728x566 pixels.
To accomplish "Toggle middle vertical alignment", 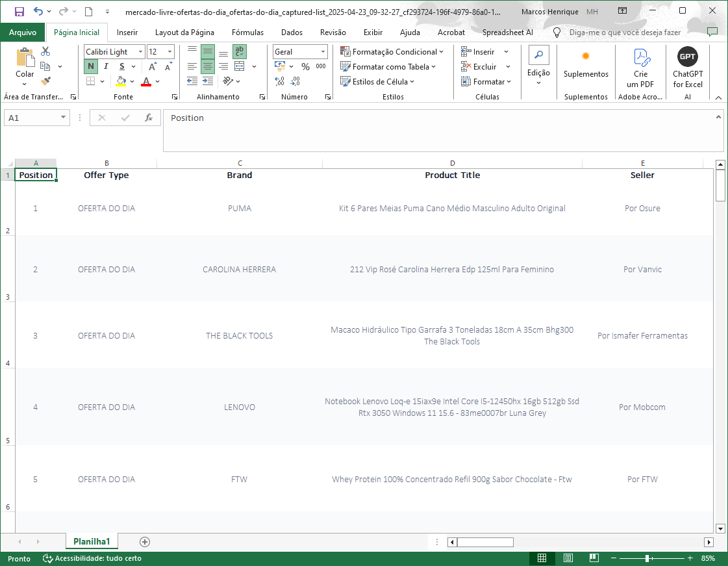I will pos(208,51).
